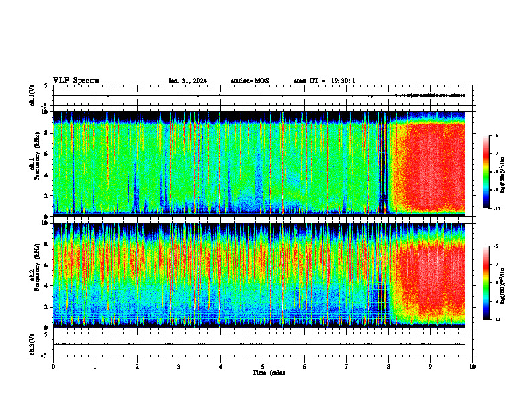The width and height of the screenshot is (532, 411).
Task: Click the ch.2 "Frequency (kHz)" axis label
Action: coord(37,267)
